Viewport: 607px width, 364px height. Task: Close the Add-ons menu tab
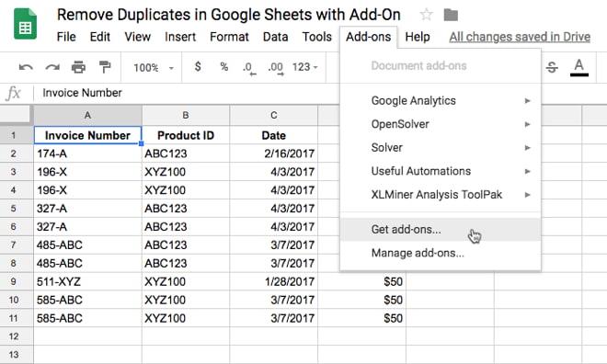(x=369, y=37)
